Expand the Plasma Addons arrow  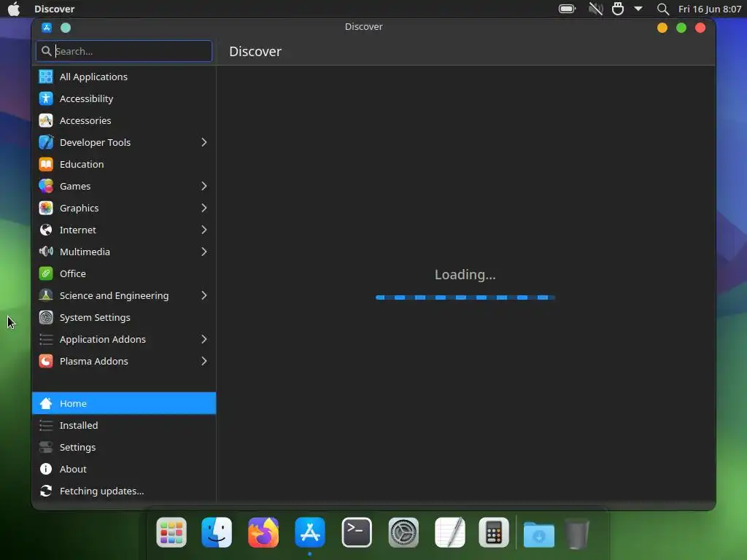tap(204, 362)
